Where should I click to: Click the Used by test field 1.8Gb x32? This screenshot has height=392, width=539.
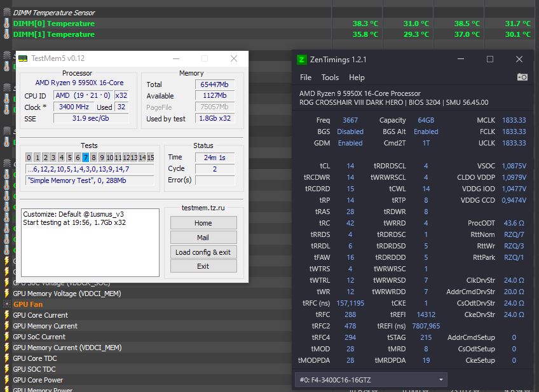[x=215, y=118]
